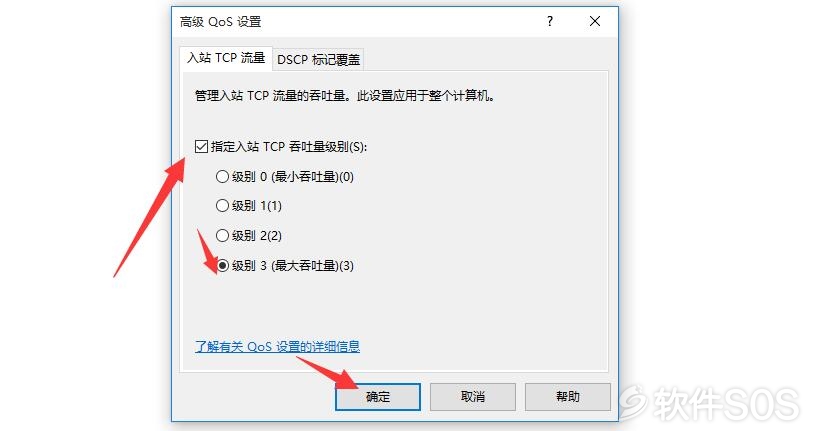The image size is (813, 431).
Task: Switch to the 入站 TCP 流量 tab
Action: coord(226,58)
